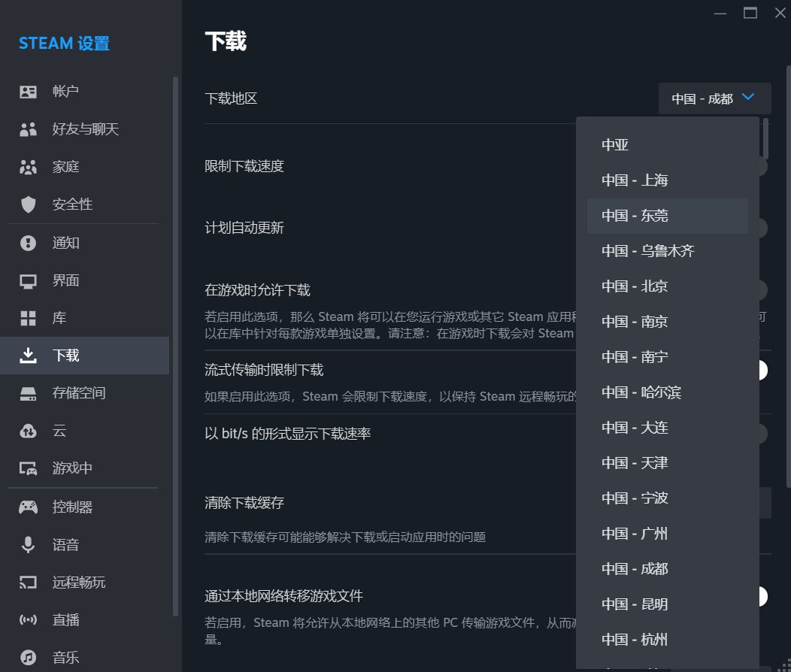This screenshot has width=791, height=672.
Task: Select the 音乐 music note icon
Action: pos(28,656)
